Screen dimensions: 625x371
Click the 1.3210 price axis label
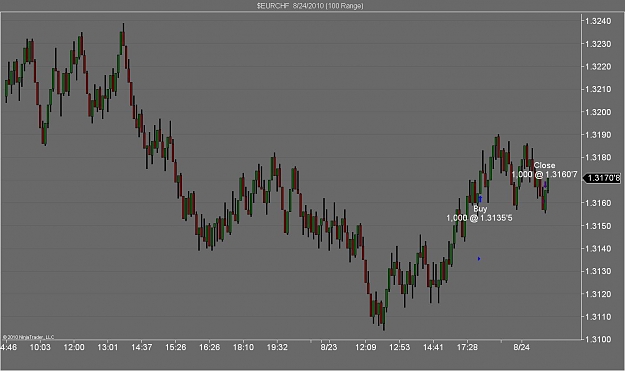coord(598,89)
